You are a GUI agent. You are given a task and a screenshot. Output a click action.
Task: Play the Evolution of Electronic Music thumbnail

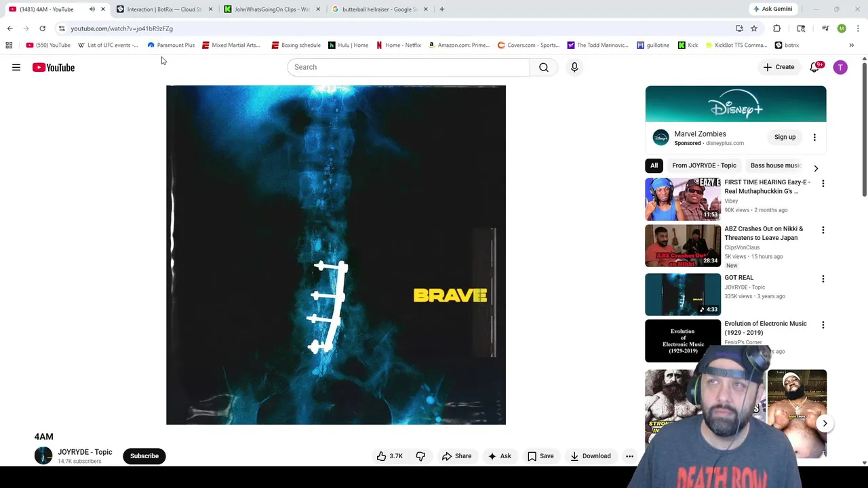(683, 342)
